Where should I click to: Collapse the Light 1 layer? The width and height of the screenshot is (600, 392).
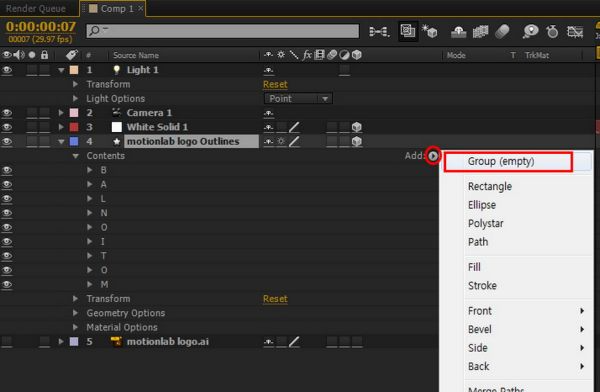61,70
